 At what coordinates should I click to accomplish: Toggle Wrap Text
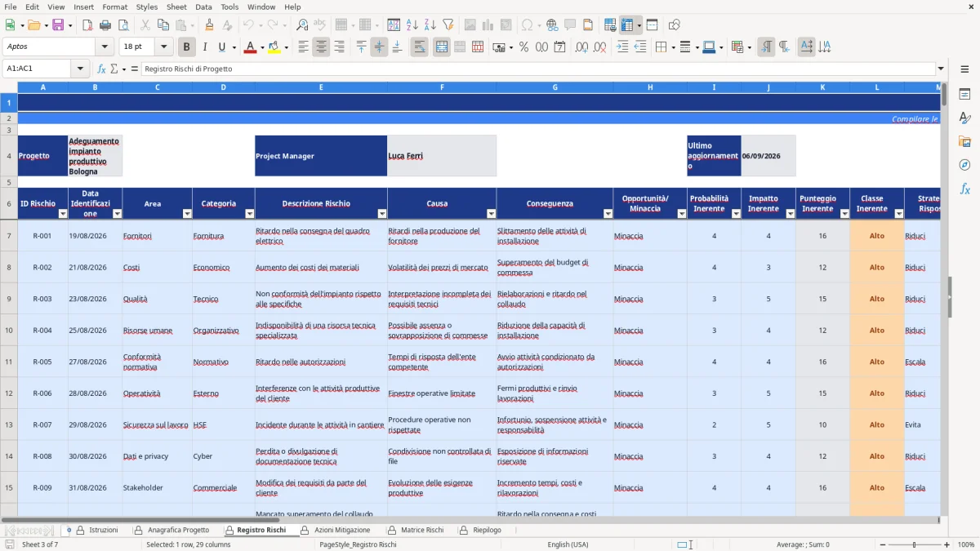[x=419, y=47]
